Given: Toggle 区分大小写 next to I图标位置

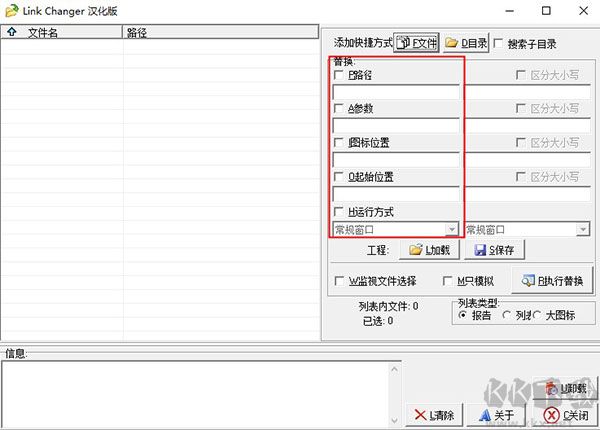Looking at the screenshot, I should coord(520,143).
